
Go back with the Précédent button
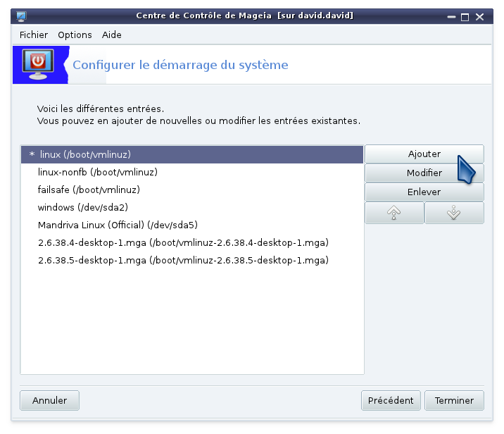391,401
